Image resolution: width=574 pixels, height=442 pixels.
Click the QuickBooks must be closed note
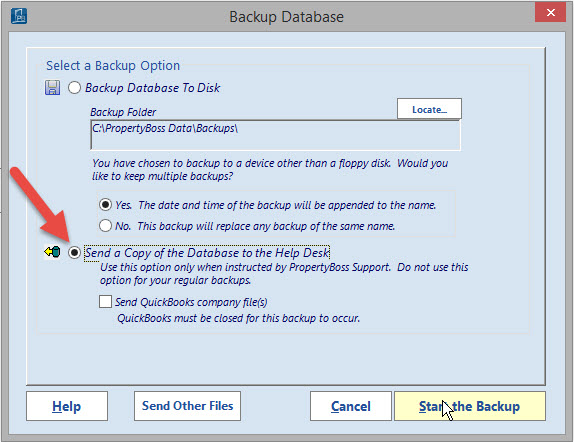pos(238,318)
